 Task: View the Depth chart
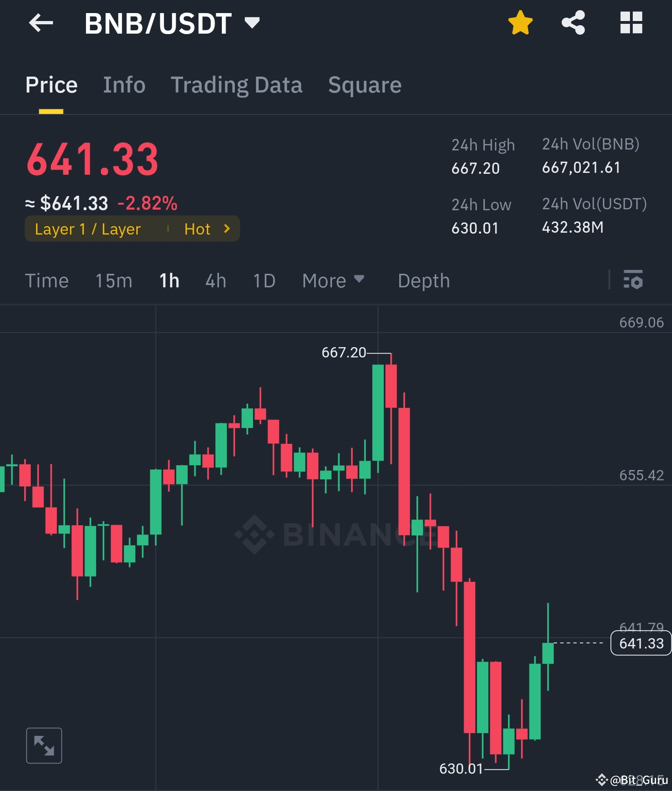pyautogui.click(x=424, y=280)
